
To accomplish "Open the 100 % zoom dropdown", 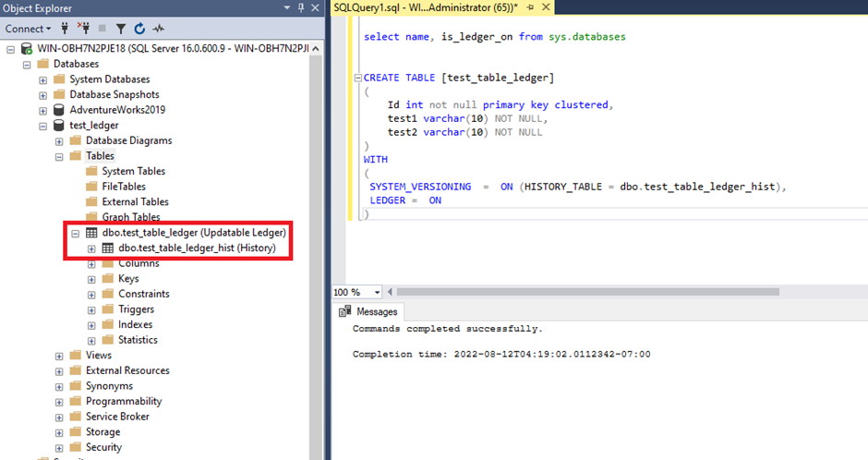I will coord(377,292).
